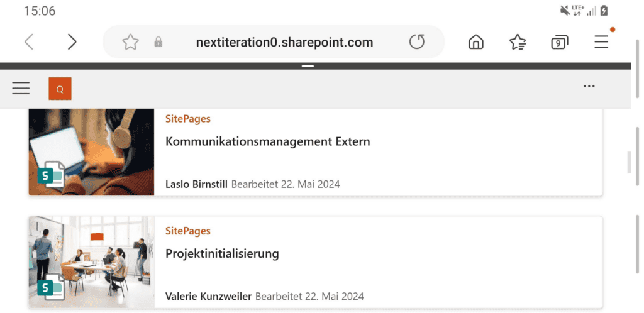Open Projektinitialisierung page title
Viewport: 644px width, 313px height.
click(x=222, y=254)
